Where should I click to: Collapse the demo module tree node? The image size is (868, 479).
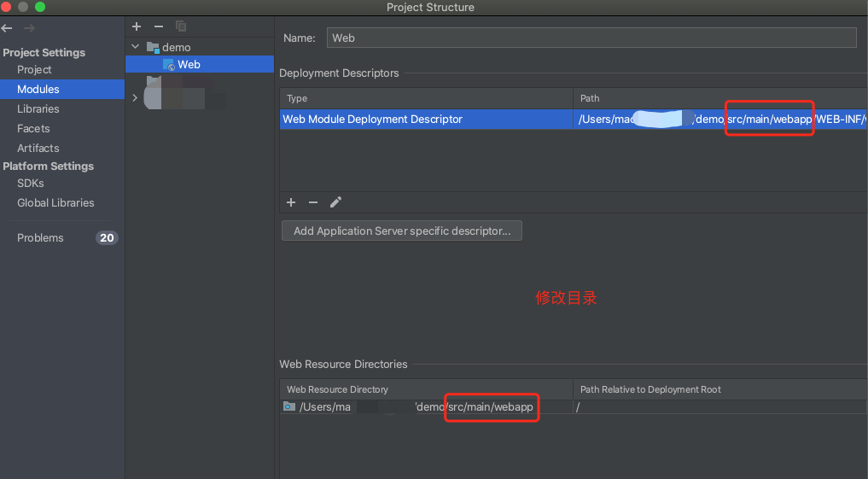135,46
